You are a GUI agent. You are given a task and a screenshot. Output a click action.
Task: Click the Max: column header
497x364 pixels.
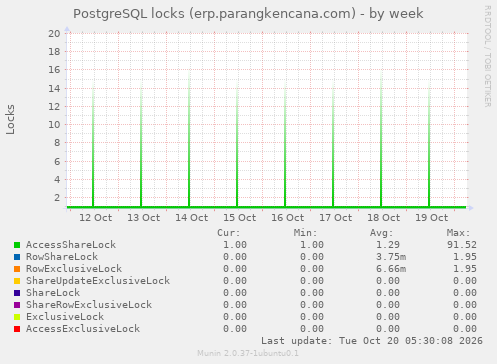point(458,233)
